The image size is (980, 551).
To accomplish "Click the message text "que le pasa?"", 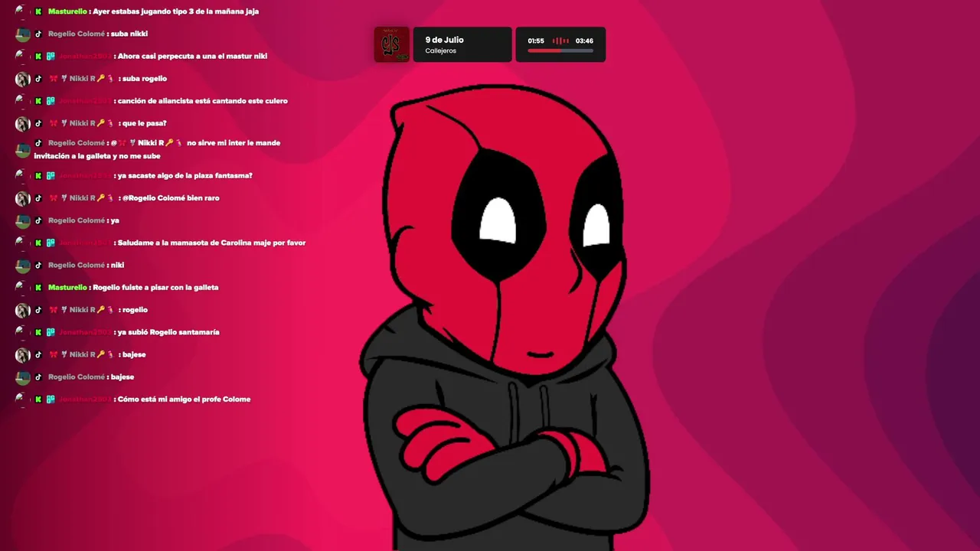I will [x=144, y=122].
